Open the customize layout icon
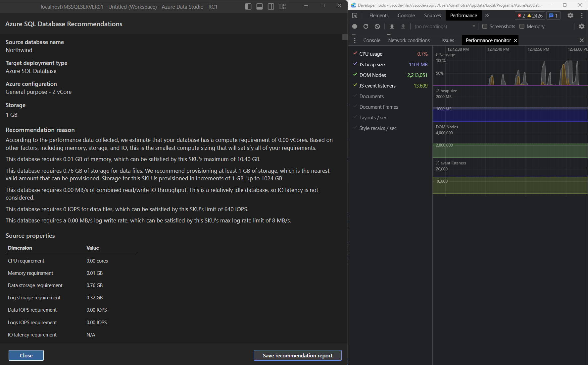This screenshot has height=365, width=588. point(282,6)
